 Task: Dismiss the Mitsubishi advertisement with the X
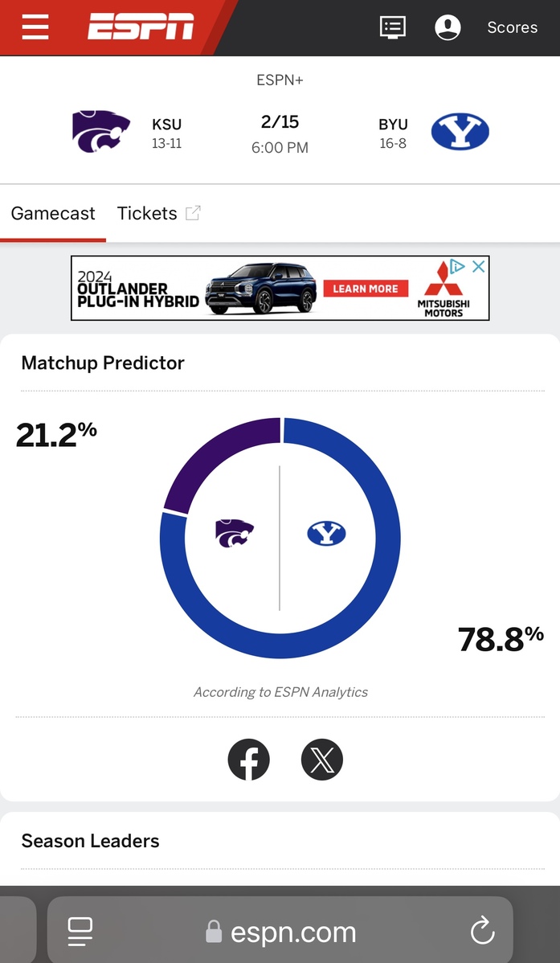coord(478,266)
